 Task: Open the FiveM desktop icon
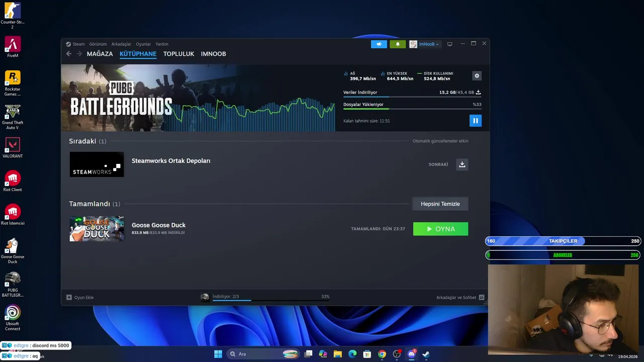(x=13, y=47)
